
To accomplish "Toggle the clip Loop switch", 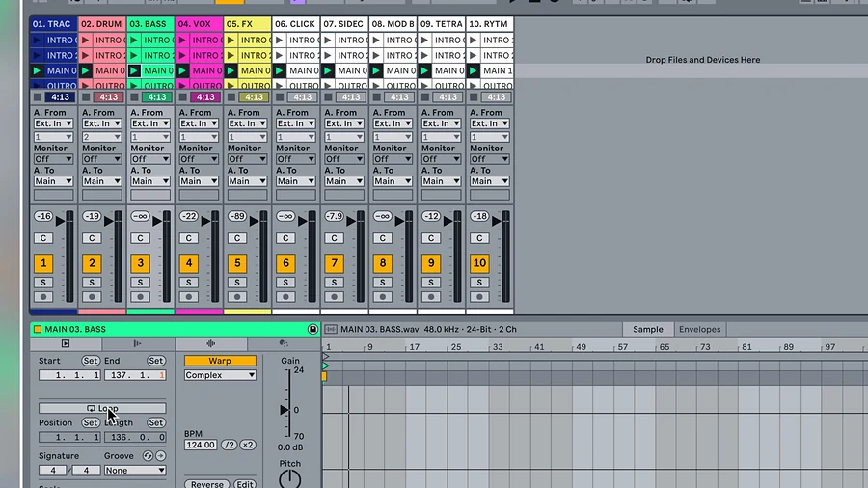I will point(102,408).
